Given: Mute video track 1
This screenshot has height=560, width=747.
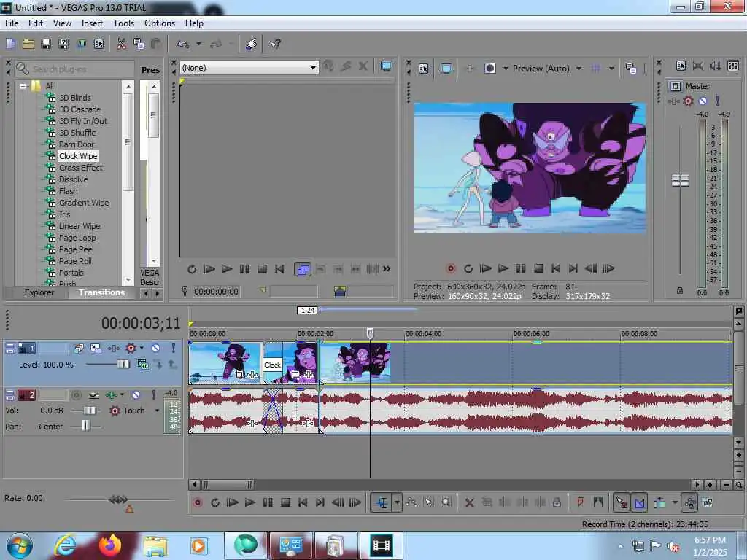Looking at the screenshot, I should [156, 348].
